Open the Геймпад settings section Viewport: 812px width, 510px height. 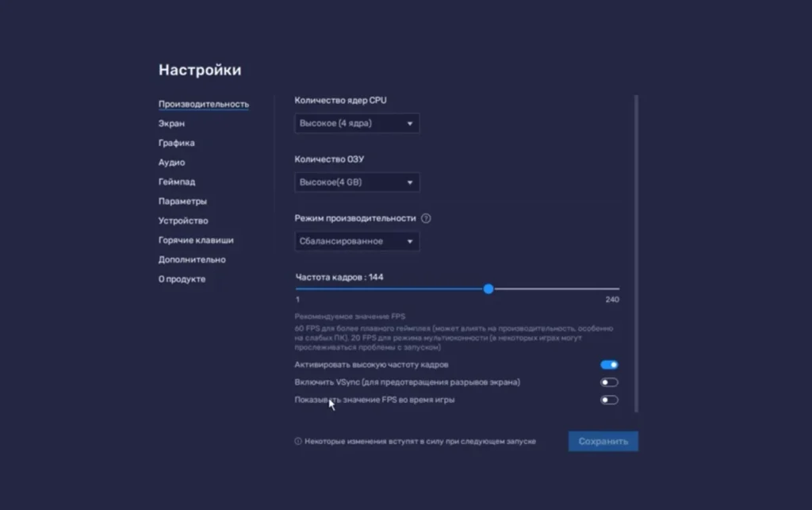coord(177,182)
